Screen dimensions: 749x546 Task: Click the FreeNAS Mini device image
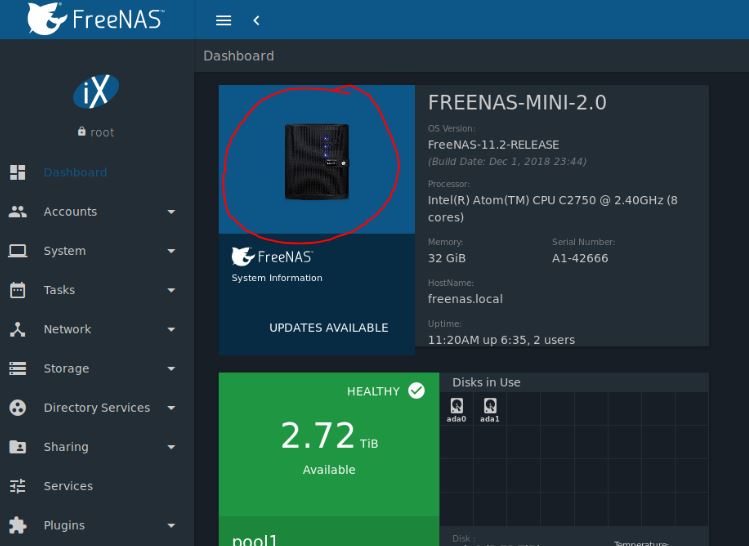[x=317, y=161]
